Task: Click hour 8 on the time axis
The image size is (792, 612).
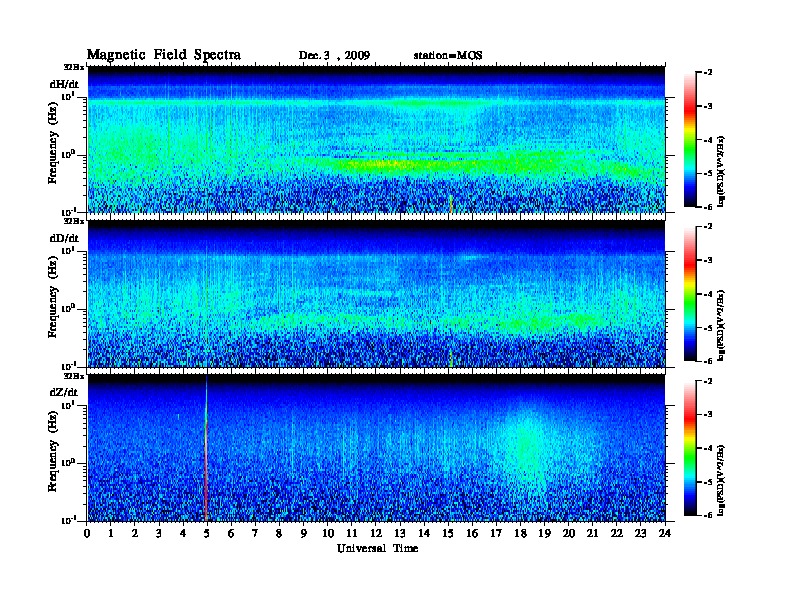Action: point(279,534)
